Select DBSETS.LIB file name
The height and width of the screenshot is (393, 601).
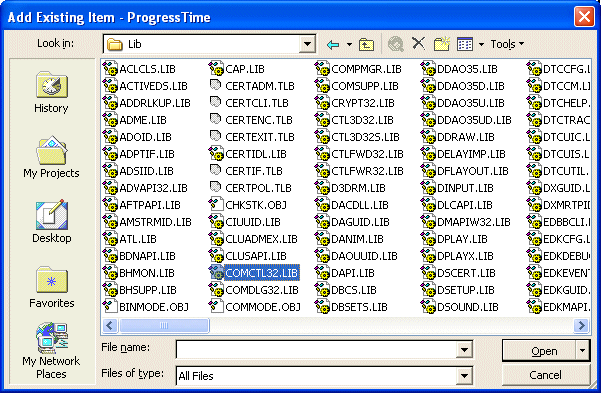[x=359, y=307]
